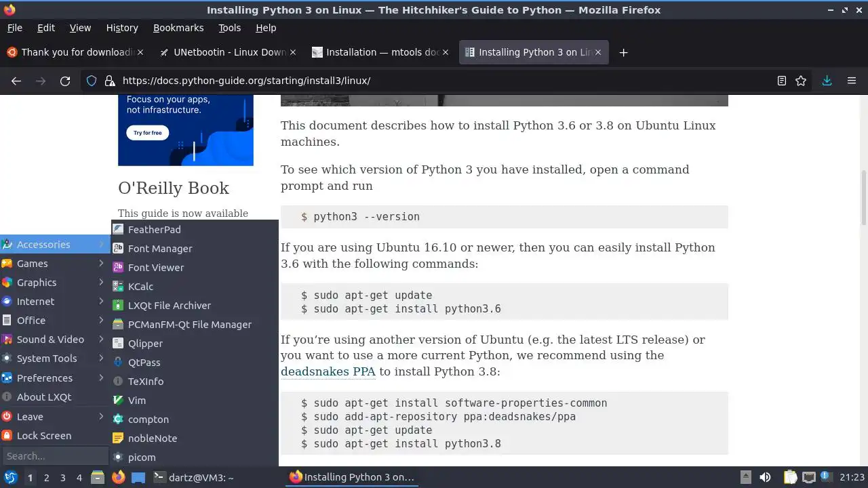Open LXQt File Archiver

click(x=195, y=305)
